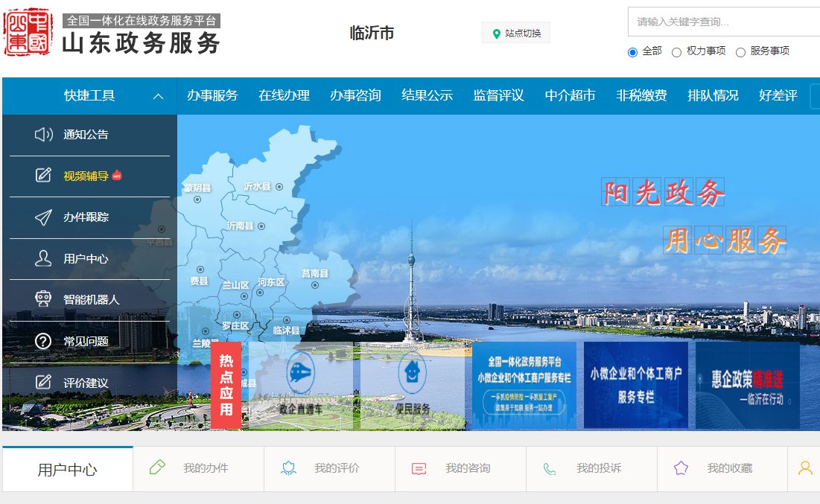The width and height of the screenshot is (820, 504).
Task: Click the 全国一体化在线政务服务平台 label
Action: tap(142, 20)
